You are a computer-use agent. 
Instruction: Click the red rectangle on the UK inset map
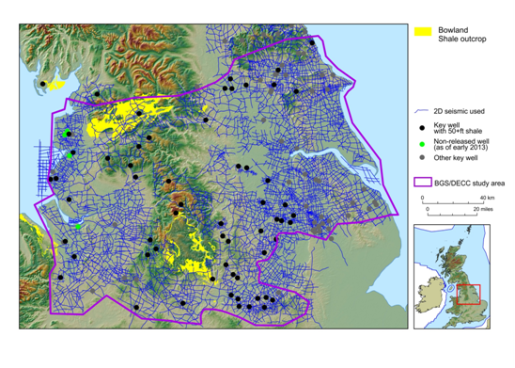click(469, 294)
